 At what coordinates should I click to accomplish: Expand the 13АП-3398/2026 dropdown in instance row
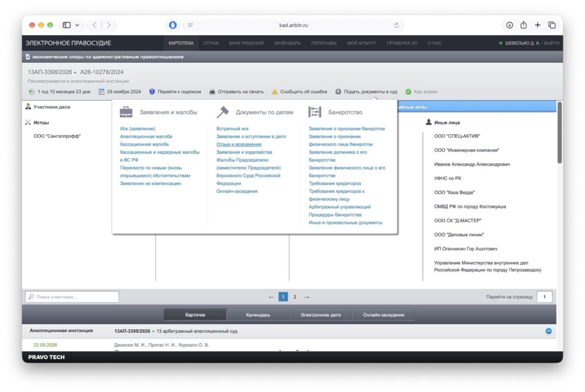(x=153, y=331)
